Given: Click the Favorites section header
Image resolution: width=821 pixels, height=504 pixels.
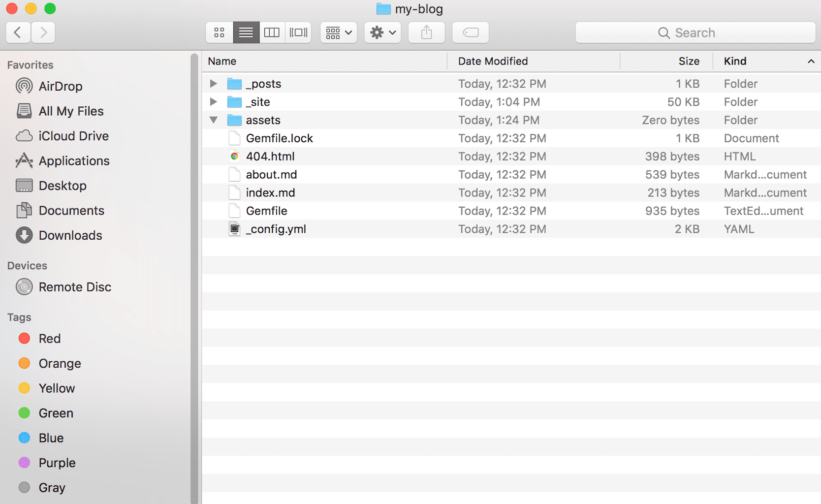Looking at the screenshot, I should [30, 65].
